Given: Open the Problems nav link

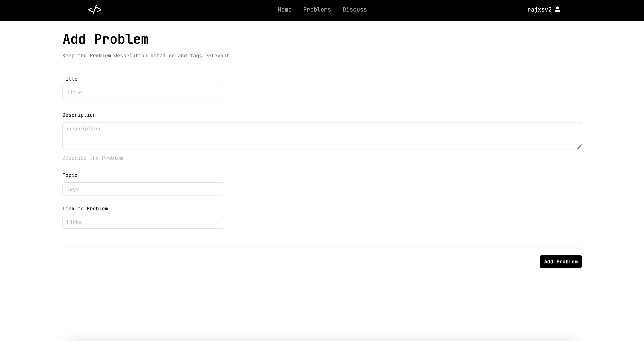Looking at the screenshot, I should 317,10.
